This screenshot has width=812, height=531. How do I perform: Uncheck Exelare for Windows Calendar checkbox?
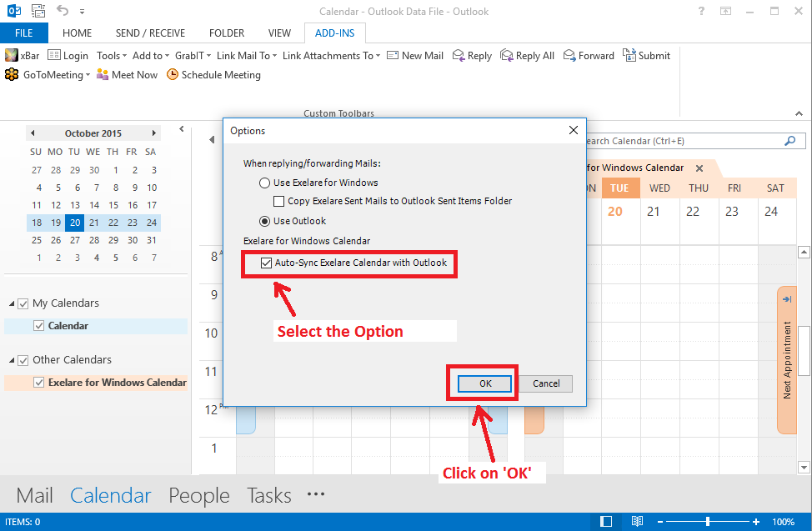click(x=38, y=383)
